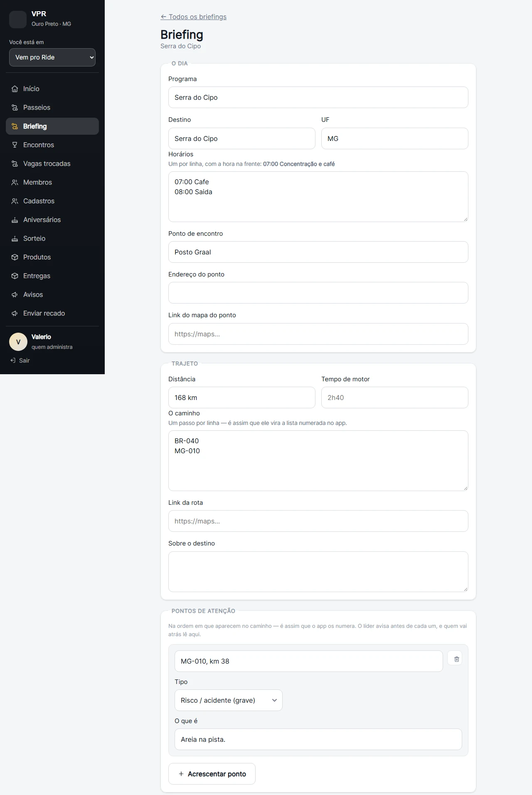This screenshot has height=795, width=532.
Task: Click the Cadastros people icon
Action: pos(15,201)
